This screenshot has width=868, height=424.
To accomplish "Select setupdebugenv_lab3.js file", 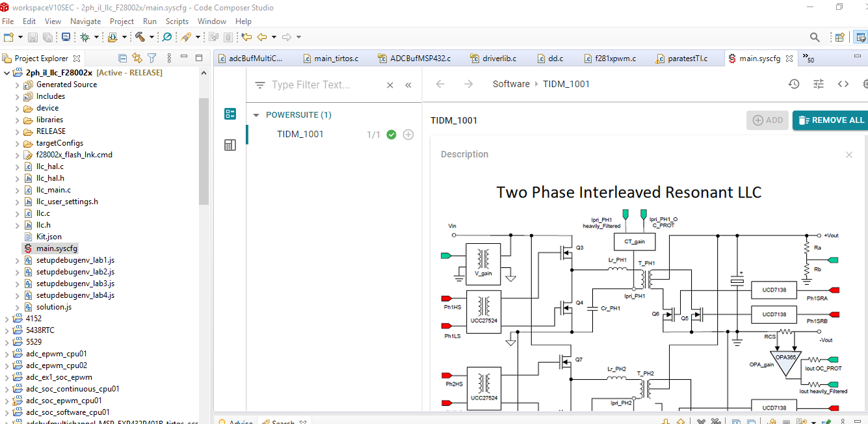I will point(75,284).
